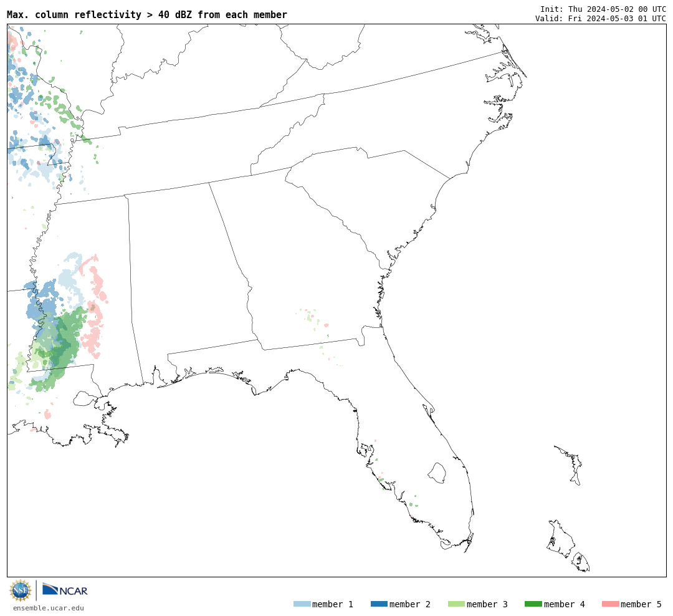Click the 'member 2' legend label

pos(410,604)
